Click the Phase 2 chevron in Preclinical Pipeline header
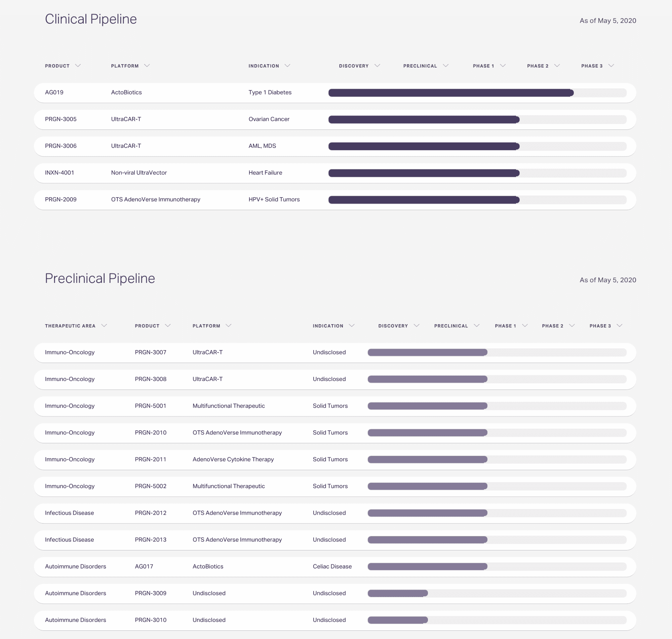The width and height of the screenshot is (672, 639). (x=572, y=326)
